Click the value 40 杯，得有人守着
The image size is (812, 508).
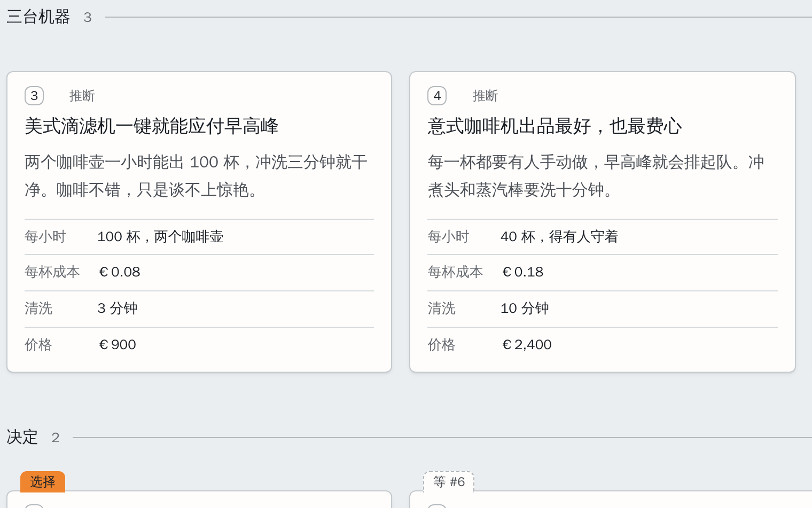(559, 236)
